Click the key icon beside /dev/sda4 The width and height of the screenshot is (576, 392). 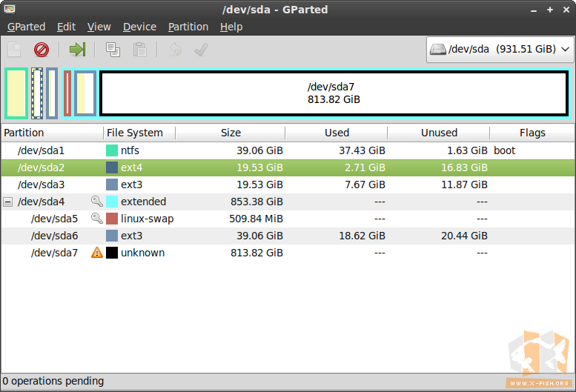pos(96,201)
